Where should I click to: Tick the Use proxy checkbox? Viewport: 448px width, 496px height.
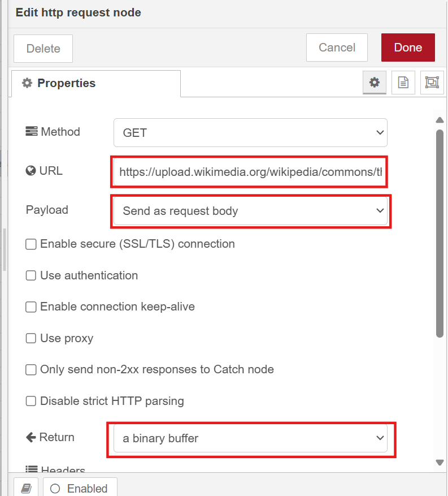click(32, 339)
